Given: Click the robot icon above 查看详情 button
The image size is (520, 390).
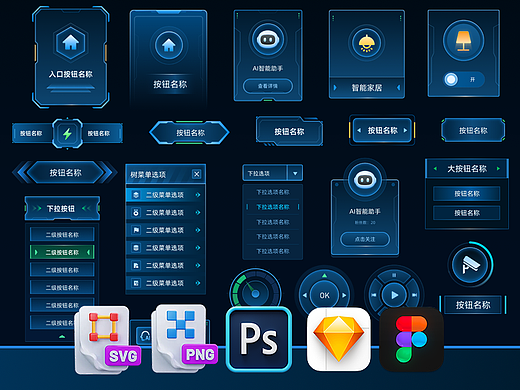Looking at the screenshot, I should click(268, 40).
